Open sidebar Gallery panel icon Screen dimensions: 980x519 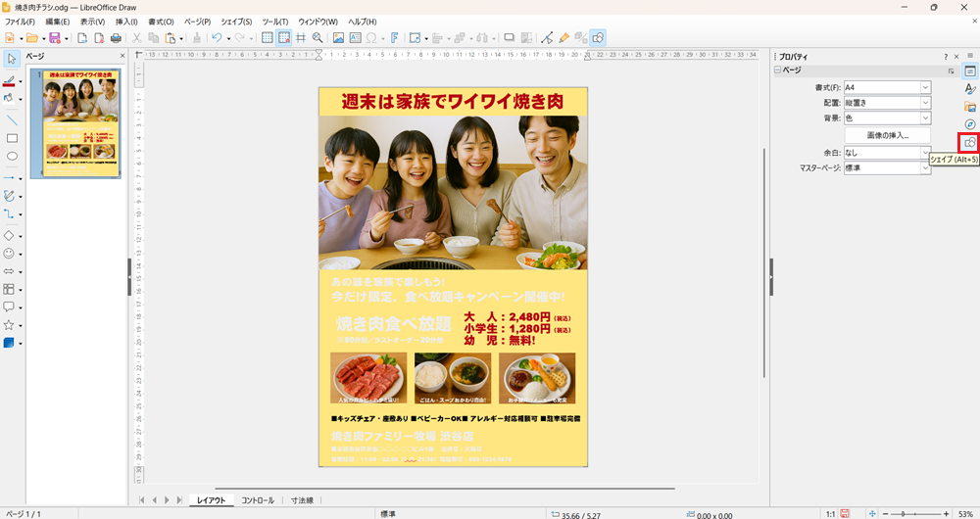[970, 107]
